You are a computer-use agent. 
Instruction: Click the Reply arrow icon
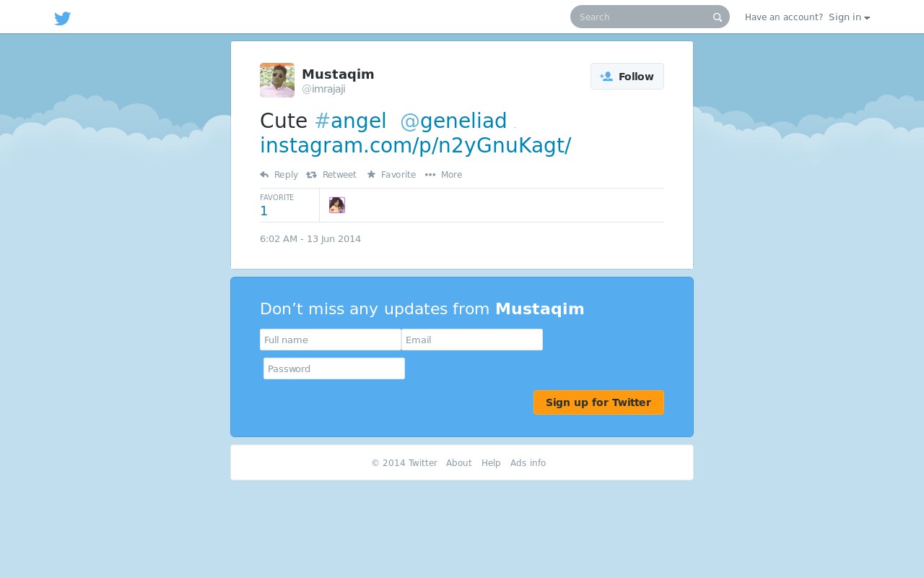tap(264, 174)
